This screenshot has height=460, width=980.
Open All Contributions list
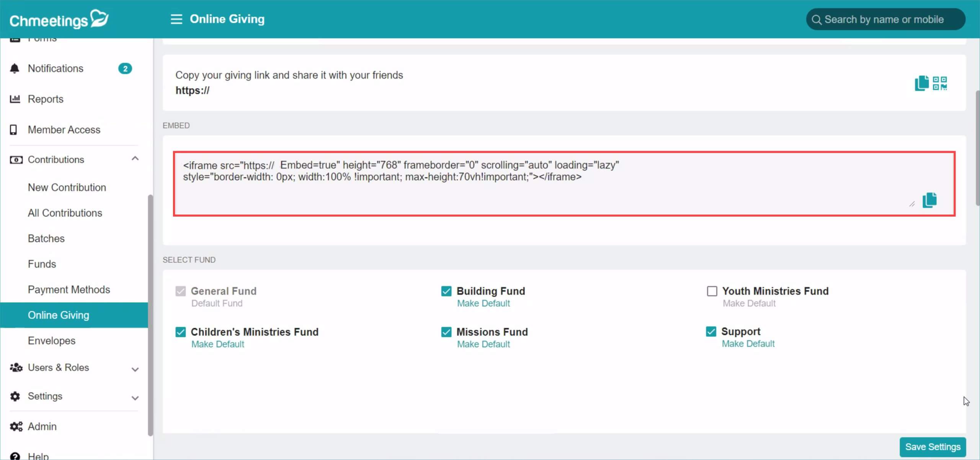65,213
